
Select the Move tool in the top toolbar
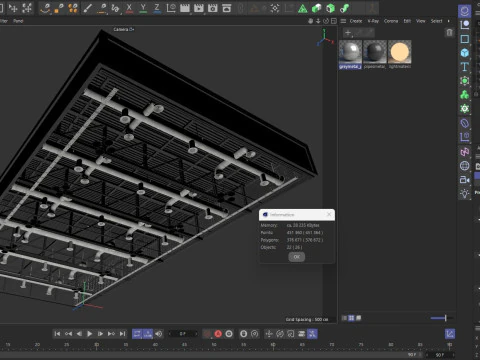click(13, 8)
